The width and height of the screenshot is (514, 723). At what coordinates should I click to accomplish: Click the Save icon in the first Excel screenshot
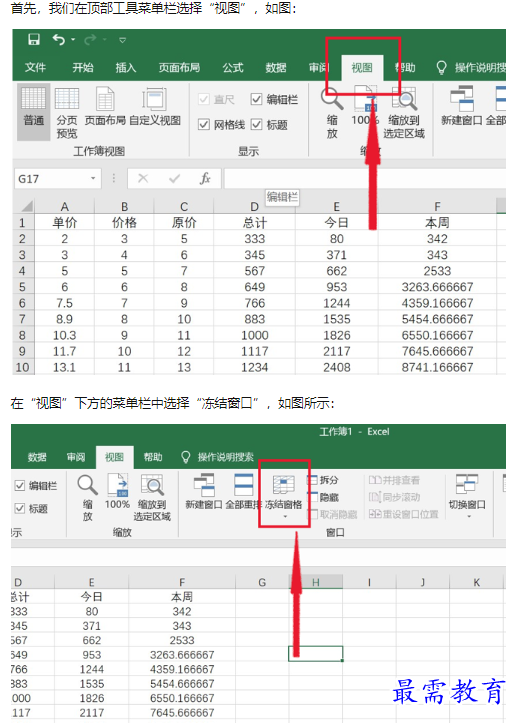coord(34,40)
